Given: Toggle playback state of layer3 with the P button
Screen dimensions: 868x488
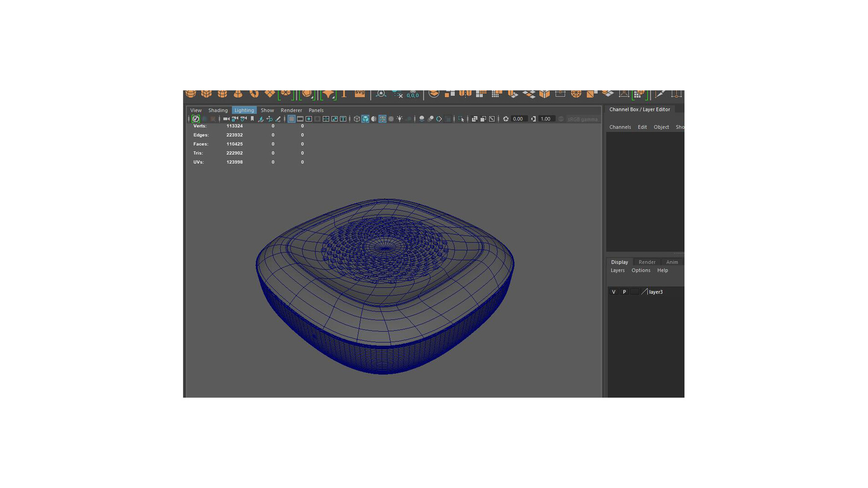Looking at the screenshot, I should tap(624, 291).
